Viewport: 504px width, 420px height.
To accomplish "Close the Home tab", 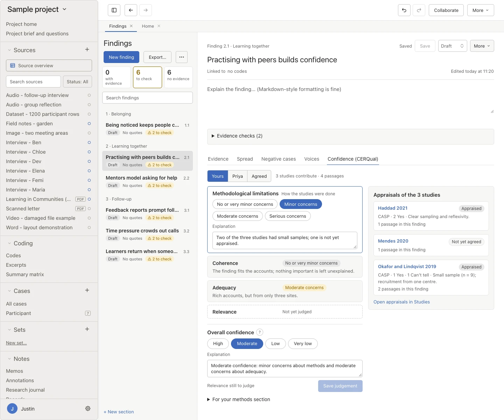I will [159, 26].
